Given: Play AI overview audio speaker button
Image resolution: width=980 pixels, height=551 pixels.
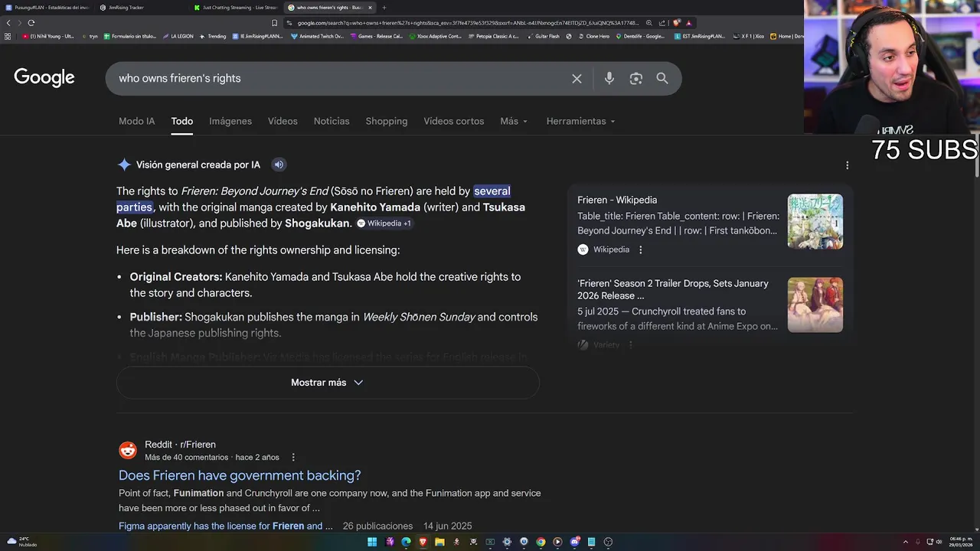Looking at the screenshot, I should coord(279,165).
